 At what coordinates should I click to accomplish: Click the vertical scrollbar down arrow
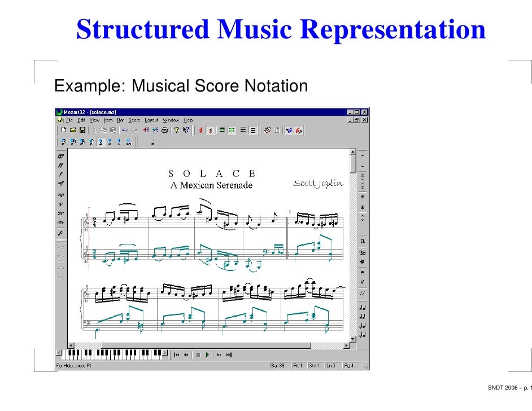(x=353, y=339)
